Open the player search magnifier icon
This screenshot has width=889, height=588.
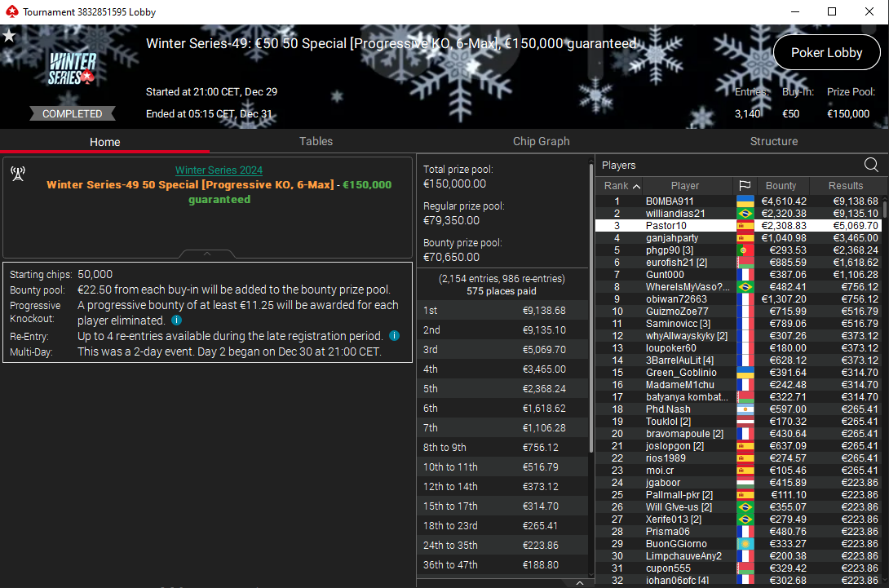[x=871, y=165]
